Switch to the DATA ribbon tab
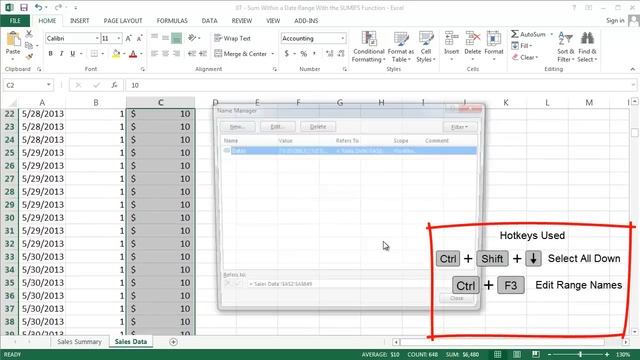This screenshot has height=360, width=640. coord(209,20)
